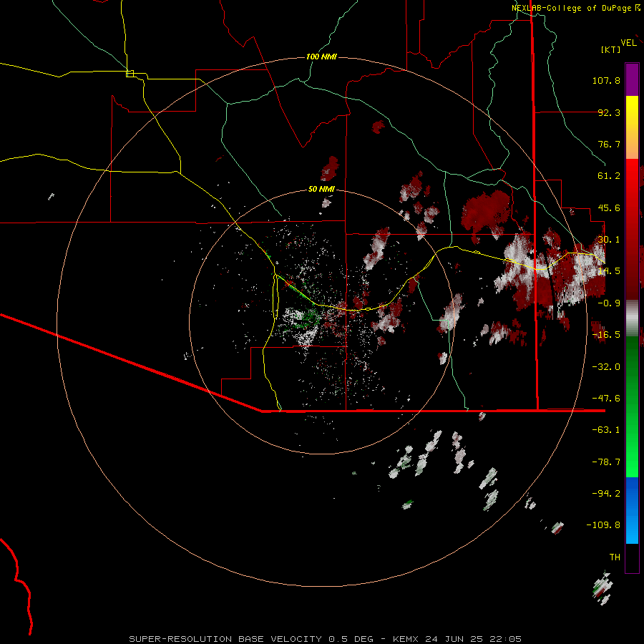Click the [KT] units label

point(611,49)
